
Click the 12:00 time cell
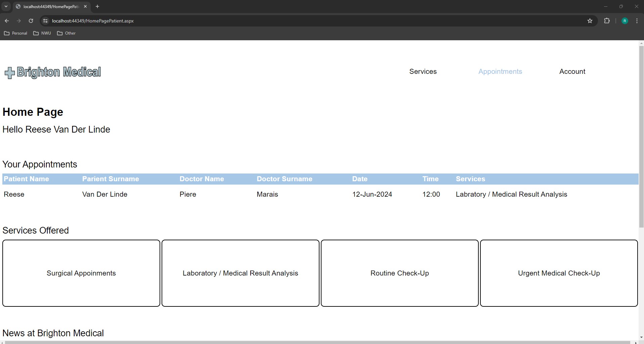(x=431, y=194)
